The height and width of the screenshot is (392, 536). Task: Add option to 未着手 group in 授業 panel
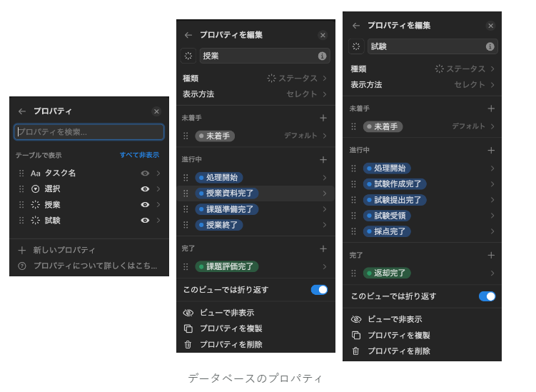click(x=323, y=118)
